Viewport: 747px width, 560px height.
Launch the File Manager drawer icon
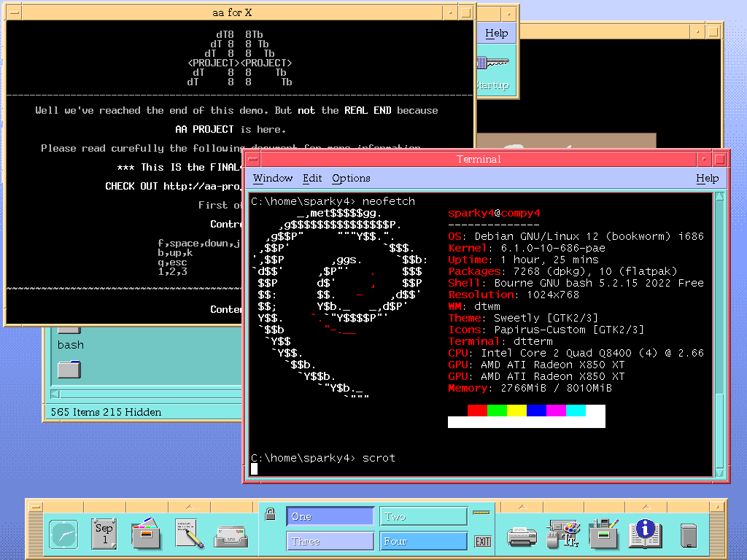[x=147, y=534]
